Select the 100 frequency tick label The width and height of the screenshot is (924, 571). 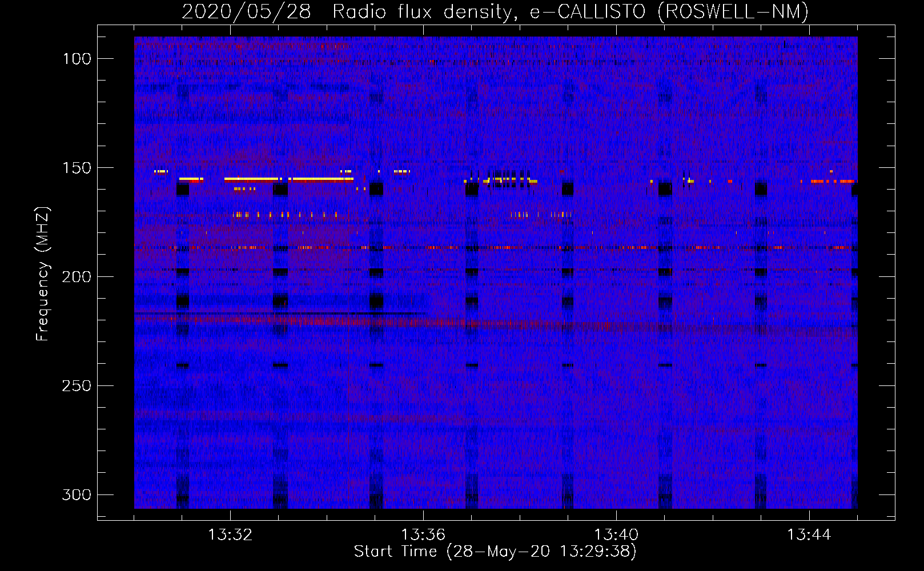pyautogui.click(x=77, y=59)
